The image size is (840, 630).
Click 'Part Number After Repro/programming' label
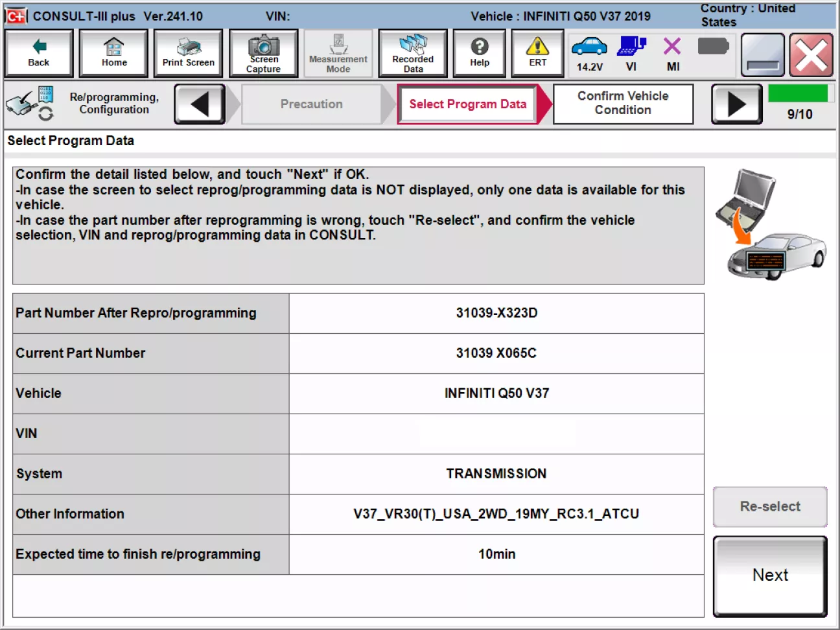pos(136,313)
